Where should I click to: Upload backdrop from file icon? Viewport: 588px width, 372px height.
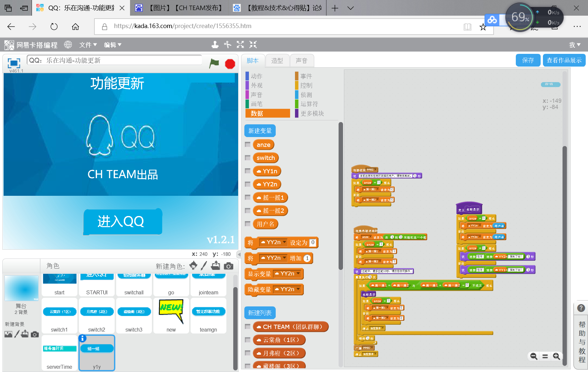[25, 334]
